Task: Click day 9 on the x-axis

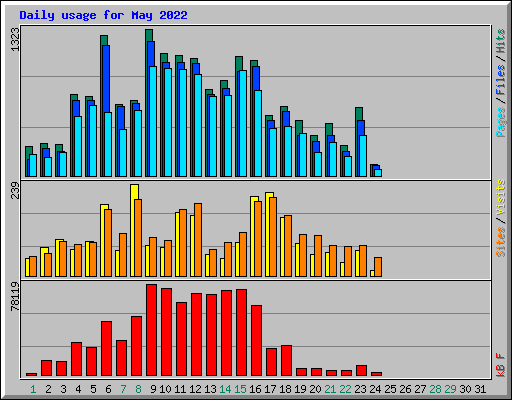Action: click(153, 389)
